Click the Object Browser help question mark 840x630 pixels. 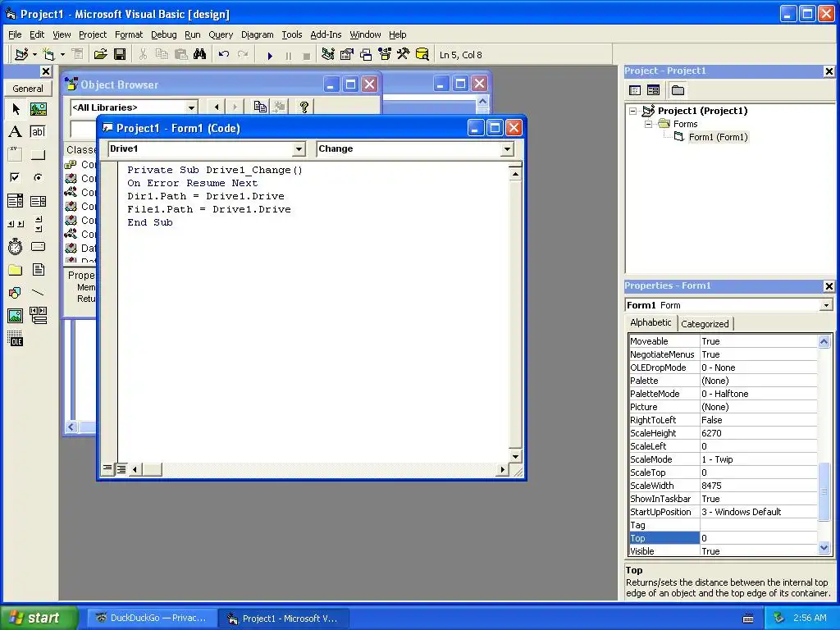(x=304, y=107)
